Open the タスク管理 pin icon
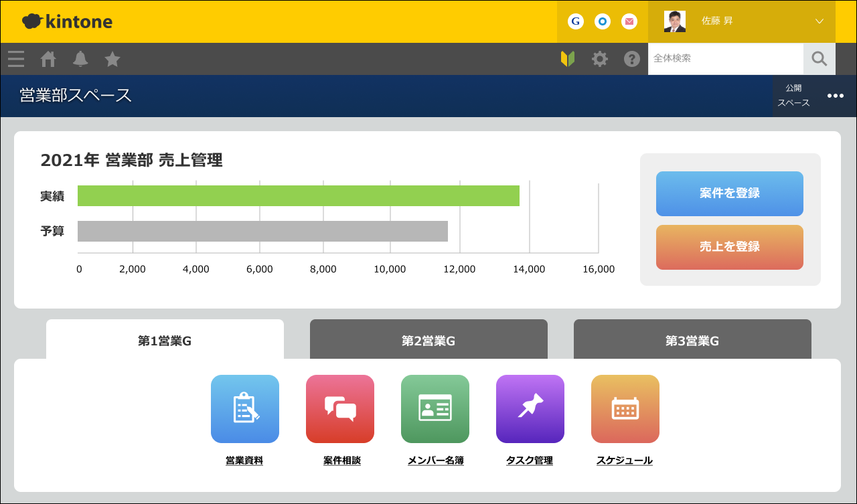Viewport: 857px width, 504px height. (530, 409)
